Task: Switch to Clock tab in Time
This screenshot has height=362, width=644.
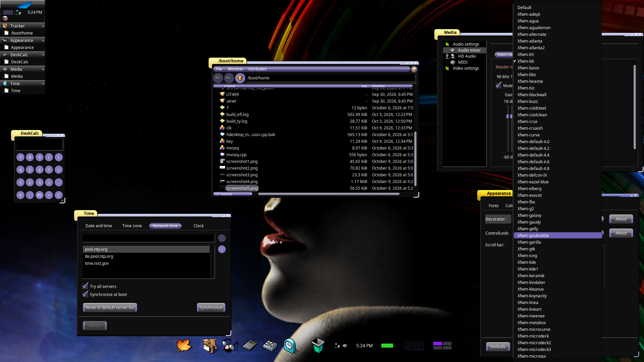Action: (x=199, y=226)
